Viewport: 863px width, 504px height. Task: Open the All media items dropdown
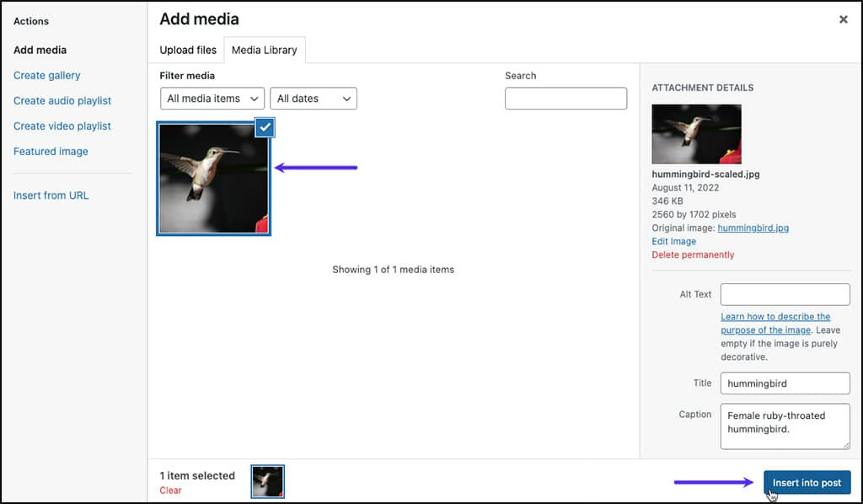[212, 99]
